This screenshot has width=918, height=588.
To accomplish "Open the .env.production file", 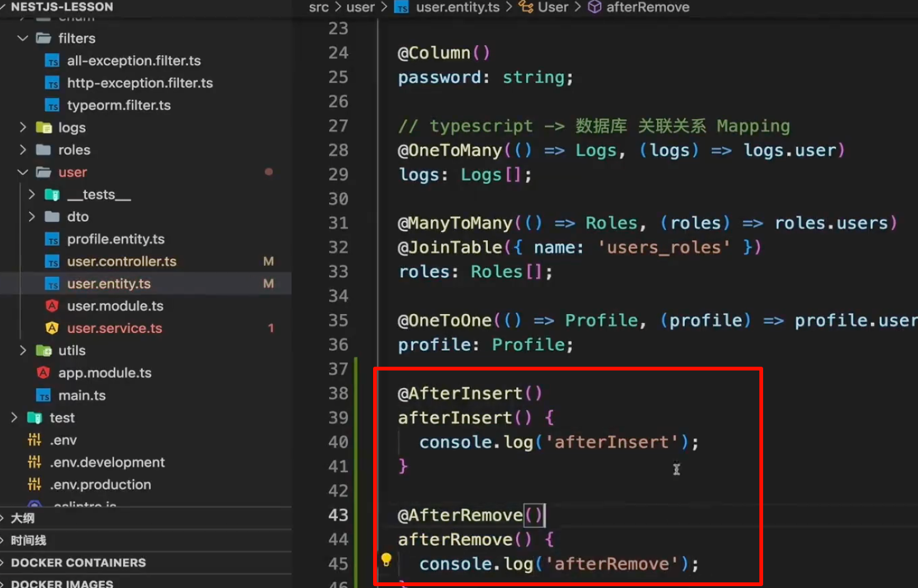I will (x=100, y=485).
